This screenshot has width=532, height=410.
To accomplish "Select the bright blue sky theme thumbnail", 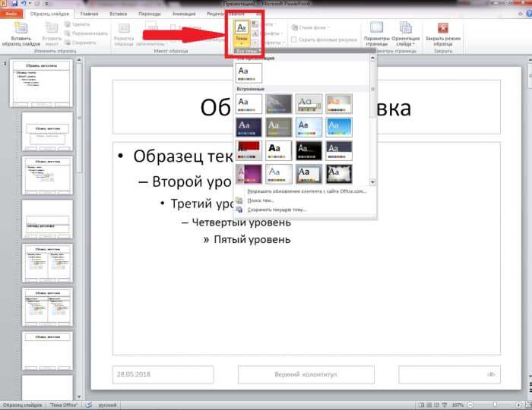I will tap(339, 127).
